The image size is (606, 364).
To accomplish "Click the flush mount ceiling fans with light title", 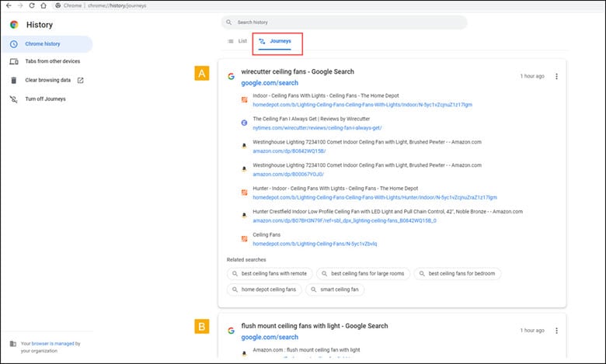I will pyautogui.click(x=315, y=326).
